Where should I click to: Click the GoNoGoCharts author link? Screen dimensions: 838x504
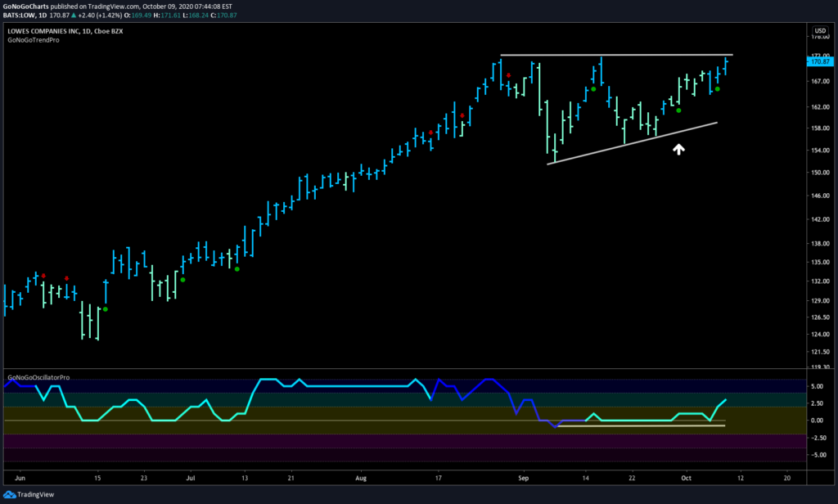[25, 7]
